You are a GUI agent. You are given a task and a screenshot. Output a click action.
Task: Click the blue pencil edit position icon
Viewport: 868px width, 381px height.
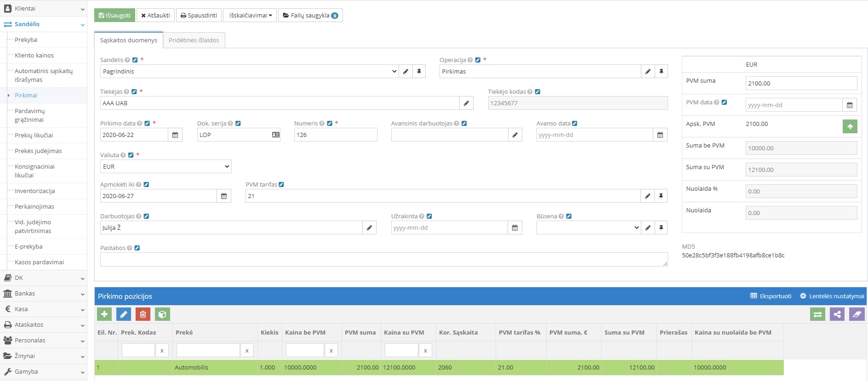123,314
